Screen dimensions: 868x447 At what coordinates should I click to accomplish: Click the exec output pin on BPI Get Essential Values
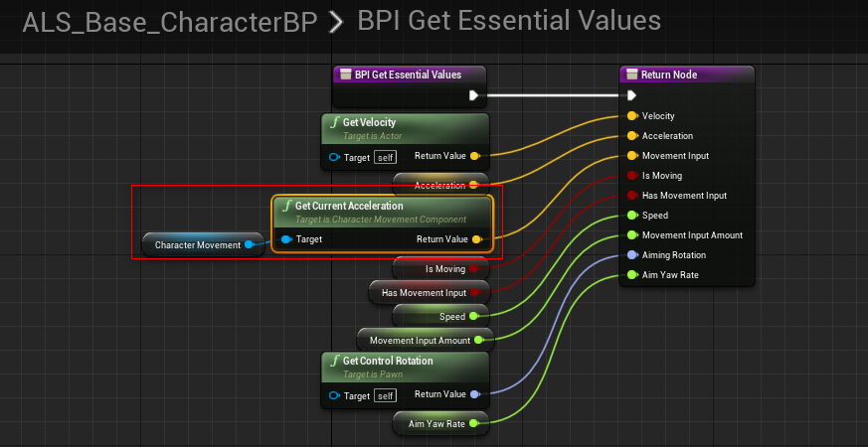coord(474,96)
